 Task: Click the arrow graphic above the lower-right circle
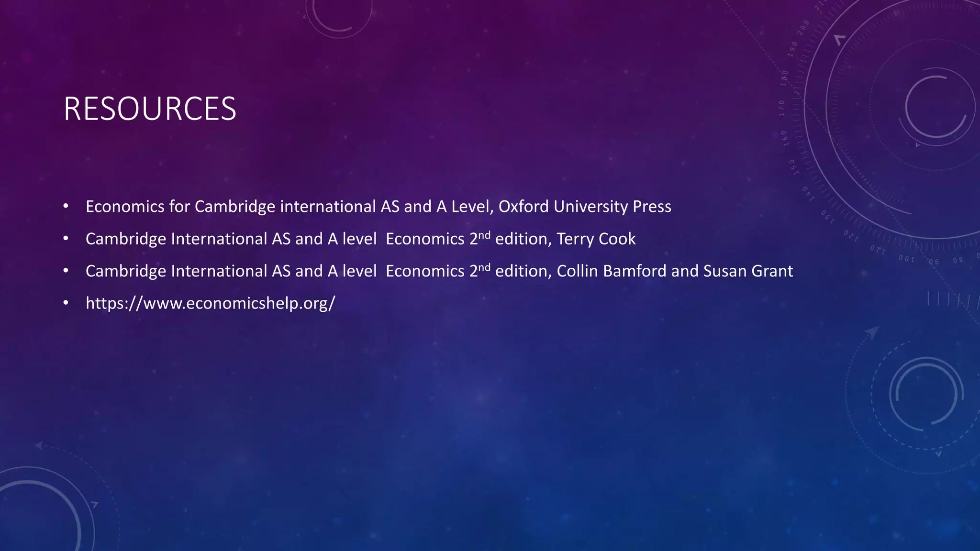click(872, 332)
